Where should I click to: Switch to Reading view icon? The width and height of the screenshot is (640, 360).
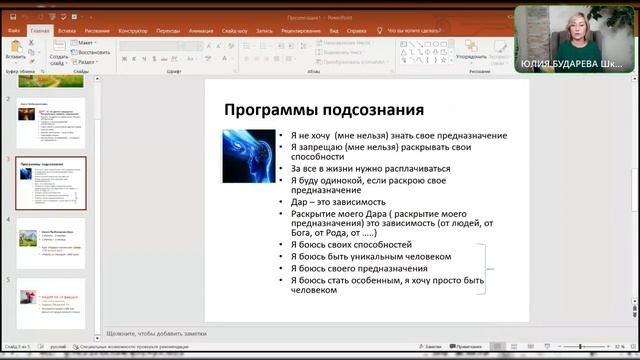(x=531, y=347)
